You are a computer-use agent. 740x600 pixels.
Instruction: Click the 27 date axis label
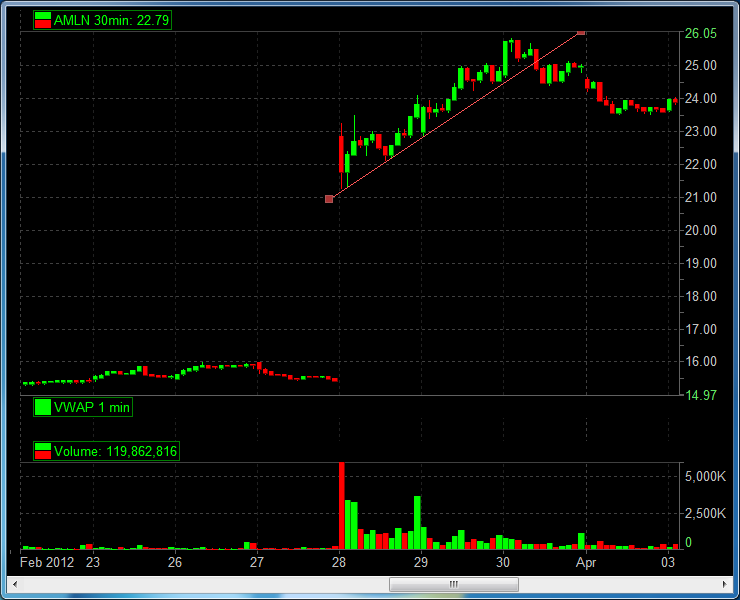click(x=257, y=563)
